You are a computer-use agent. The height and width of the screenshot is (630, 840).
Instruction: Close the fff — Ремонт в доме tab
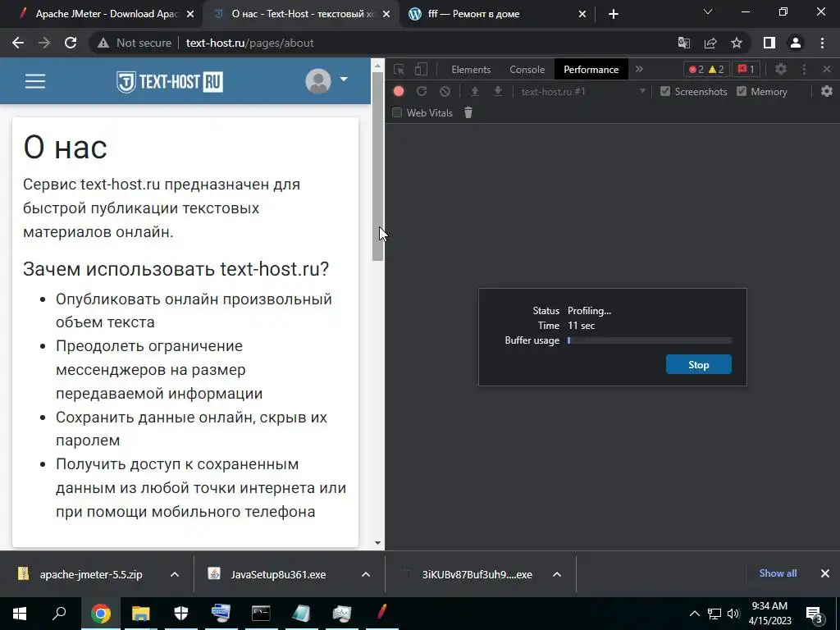[x=582, y=15]
